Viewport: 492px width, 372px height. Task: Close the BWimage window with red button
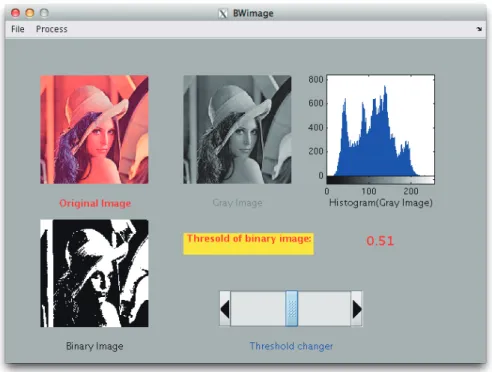[15, 13]
